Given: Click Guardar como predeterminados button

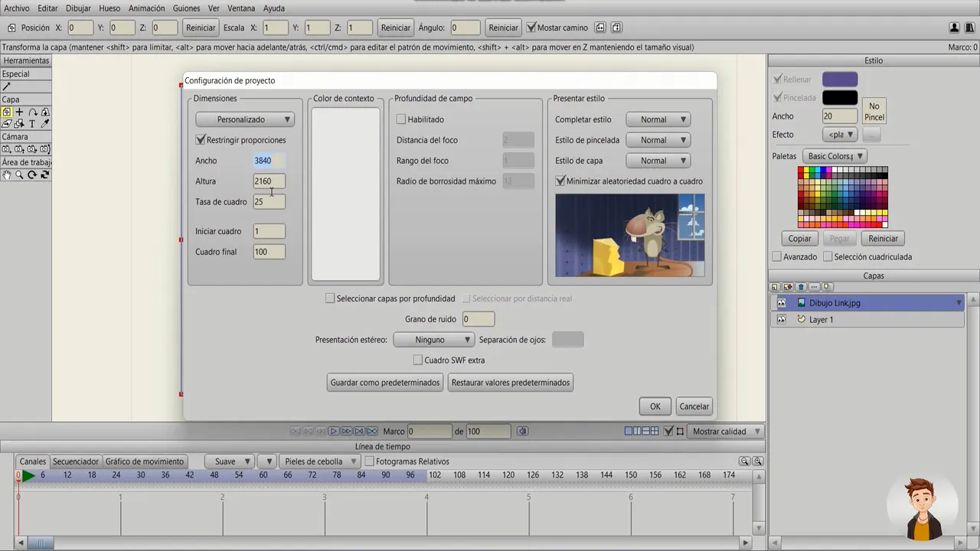Looking at the screenshot, I should [385, 383].
